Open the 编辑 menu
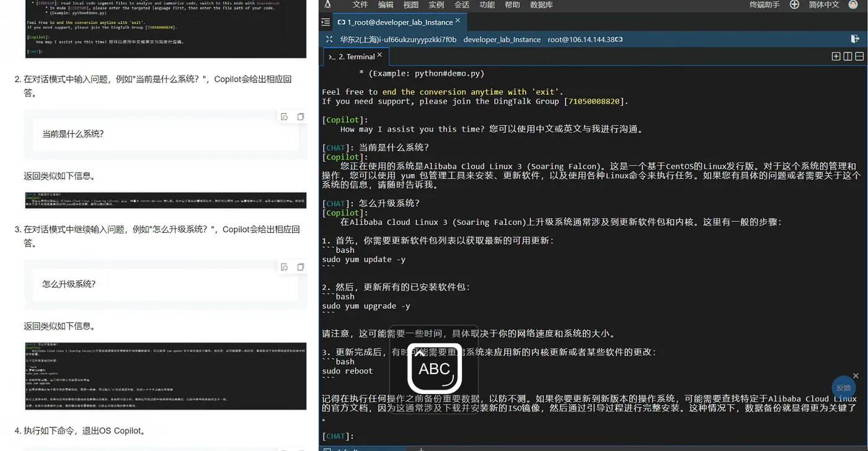The image size is (868, 451). pyautogui.click(x=386, y=5)
